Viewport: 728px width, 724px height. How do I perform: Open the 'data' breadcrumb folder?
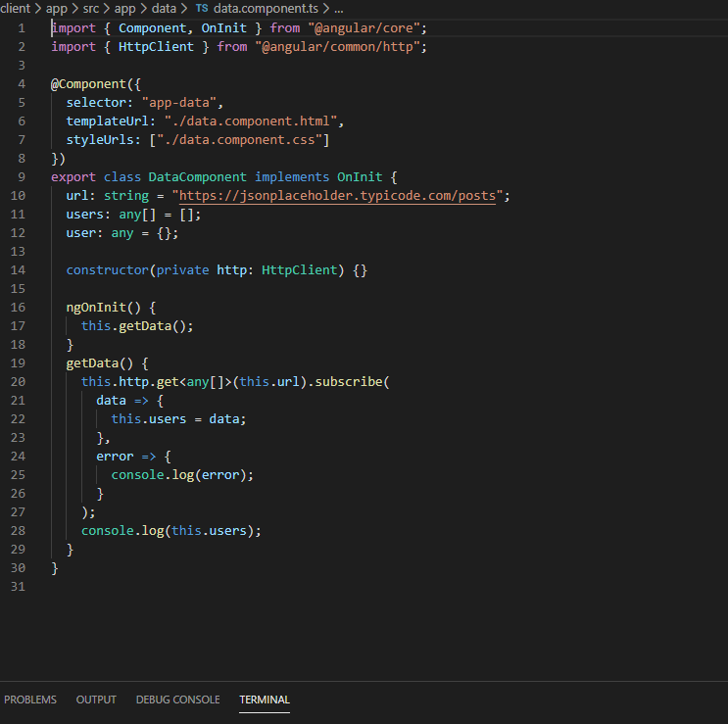click(164, 8)
